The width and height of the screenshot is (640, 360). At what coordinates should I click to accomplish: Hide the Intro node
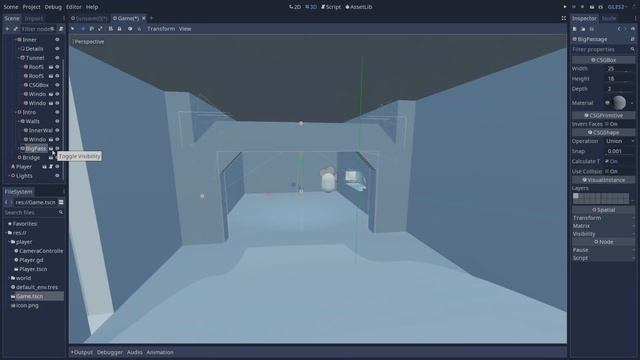point(57,112)
